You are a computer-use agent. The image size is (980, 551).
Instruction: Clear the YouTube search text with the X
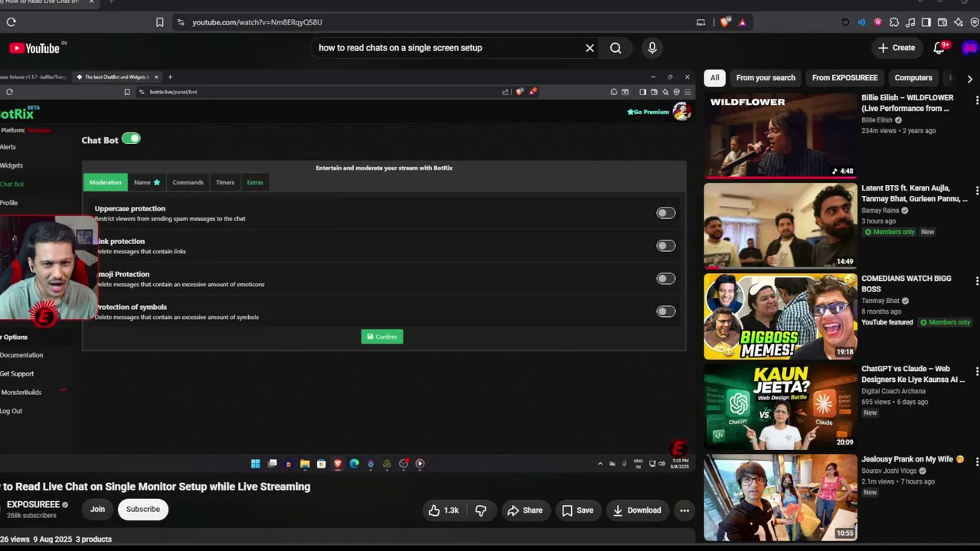coord(590,48)
